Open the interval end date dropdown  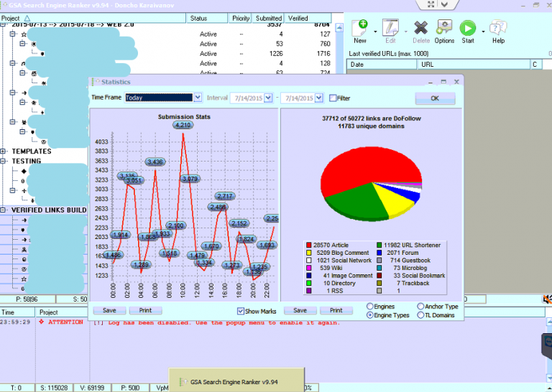pos(319,98)
